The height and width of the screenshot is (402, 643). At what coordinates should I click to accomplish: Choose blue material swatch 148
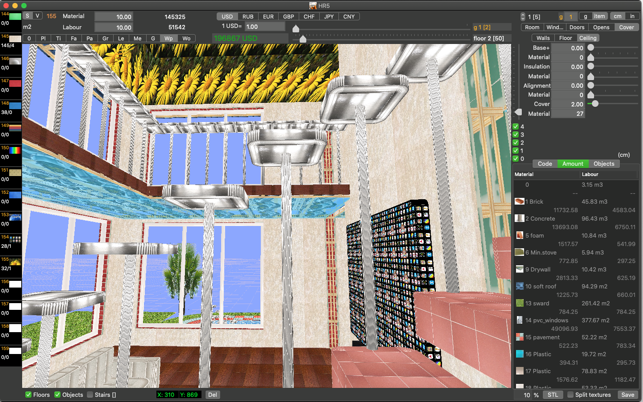[15, 105]
